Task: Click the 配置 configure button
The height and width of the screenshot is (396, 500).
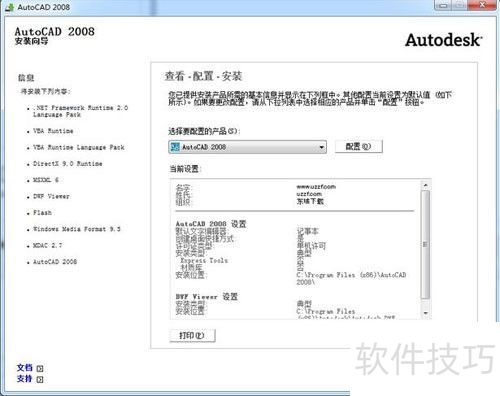Action: (x=358, y=146)
